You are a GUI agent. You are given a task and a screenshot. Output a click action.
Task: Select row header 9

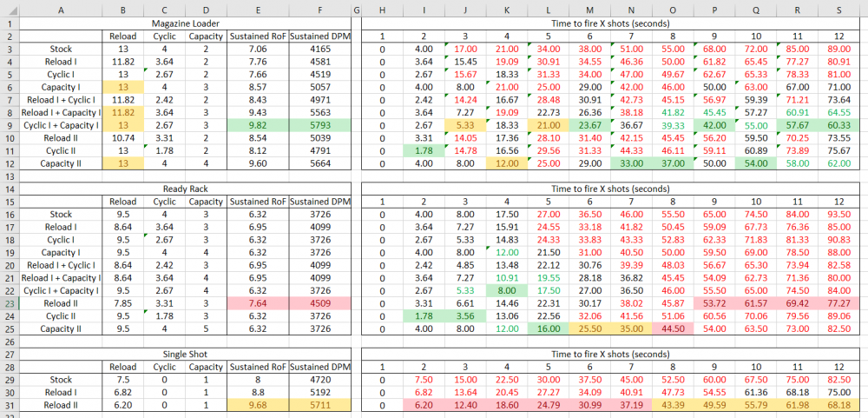pyautogui.click(x=10, y=125)
